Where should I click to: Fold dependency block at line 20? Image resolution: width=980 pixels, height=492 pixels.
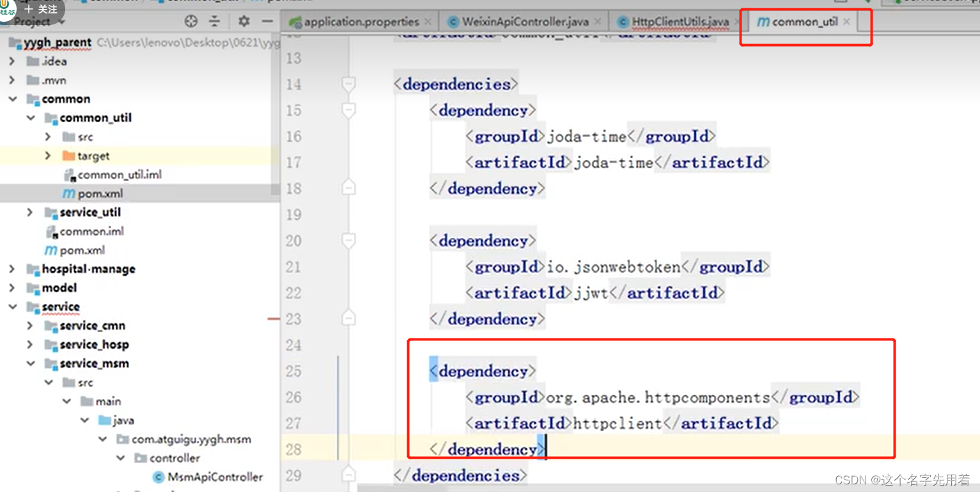(348, 241)
